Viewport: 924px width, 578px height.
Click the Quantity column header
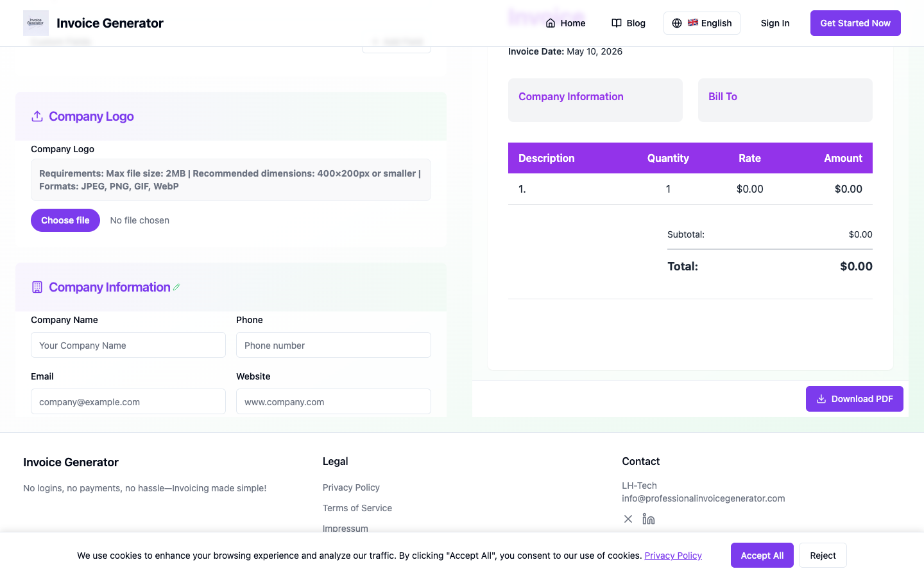tap(668, 158)
